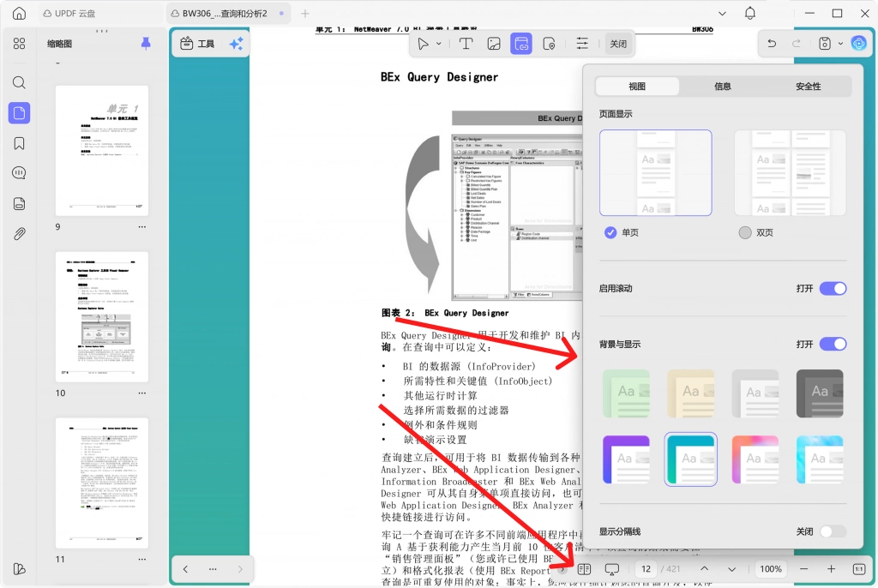Open page display settings icon
Image resolution: width=878 pixels, height=588 pixels.
[584, 569]
